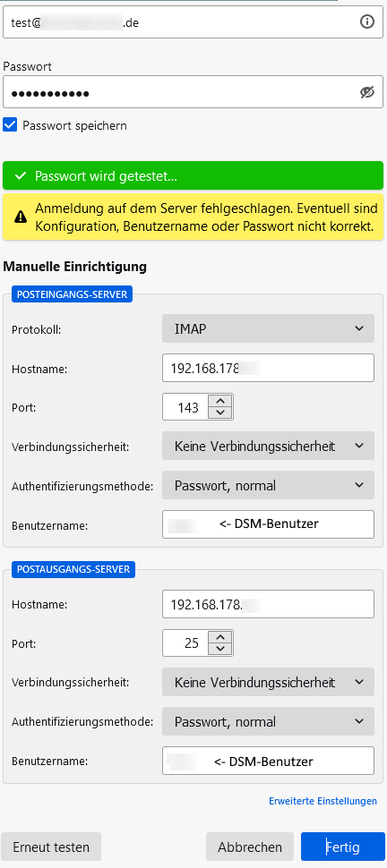
Task: Open the Protokoll IMAP dropdown
Action: click(269, 328)
